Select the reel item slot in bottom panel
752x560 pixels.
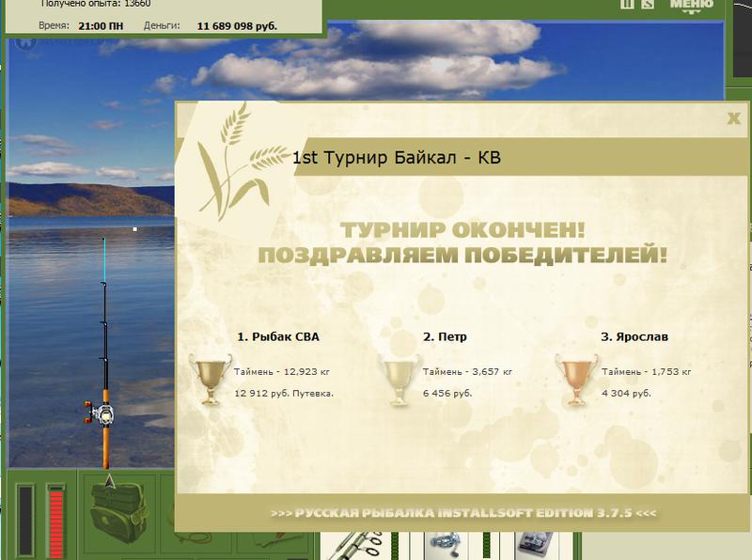click(x=446, y=546)
